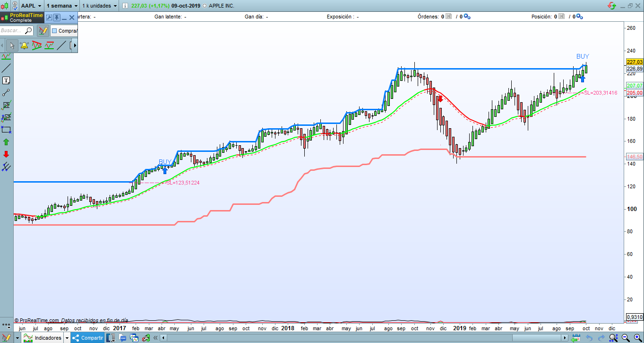644x343 pixels.
Task: Pin the ProRealTime Complete toolbar panel
Action: click(57, 18)
